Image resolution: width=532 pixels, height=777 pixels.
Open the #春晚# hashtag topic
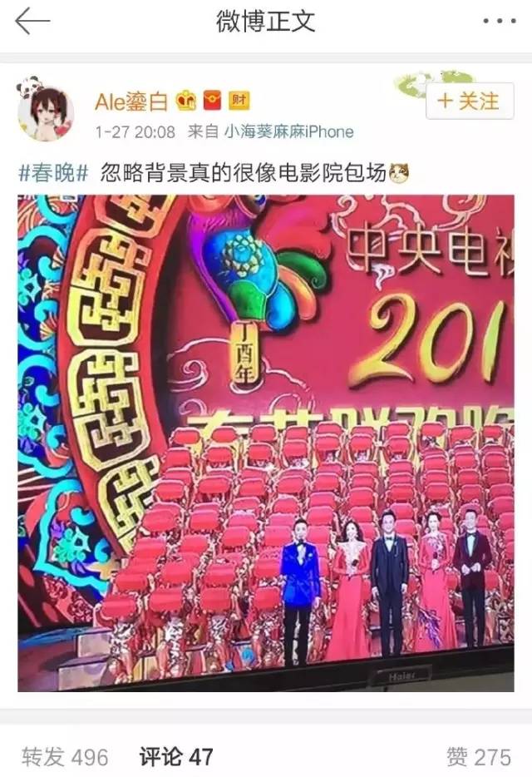point(53,173)
